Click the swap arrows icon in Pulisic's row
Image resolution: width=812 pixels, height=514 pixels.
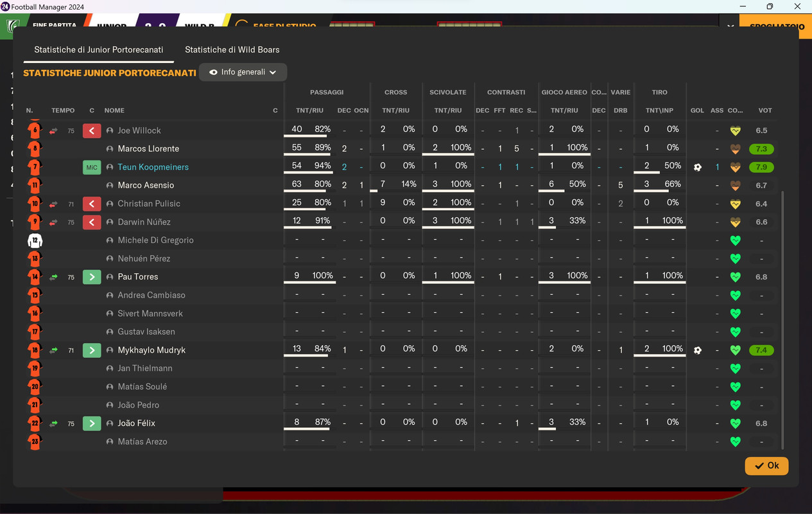[53, 204]
